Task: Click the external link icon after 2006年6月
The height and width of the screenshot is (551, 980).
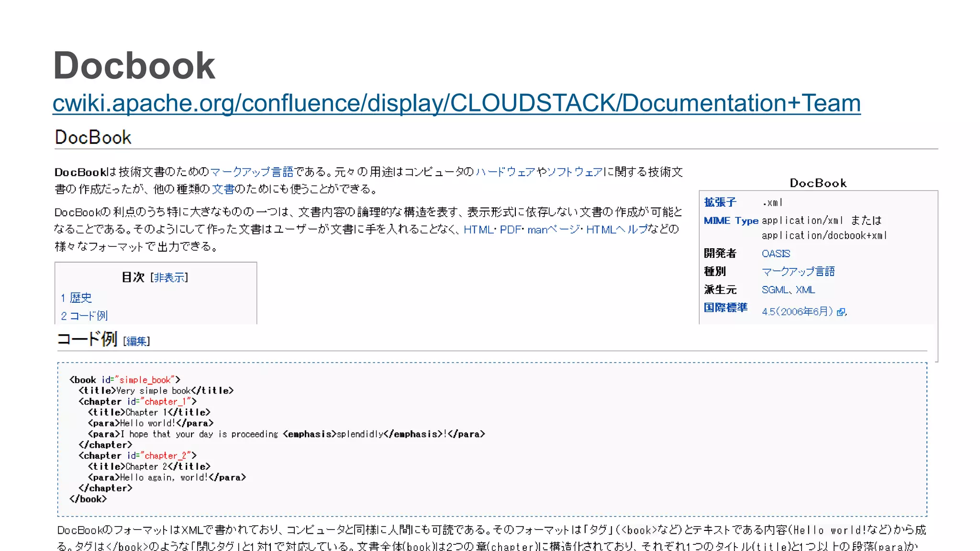Action: pos(841,312)
